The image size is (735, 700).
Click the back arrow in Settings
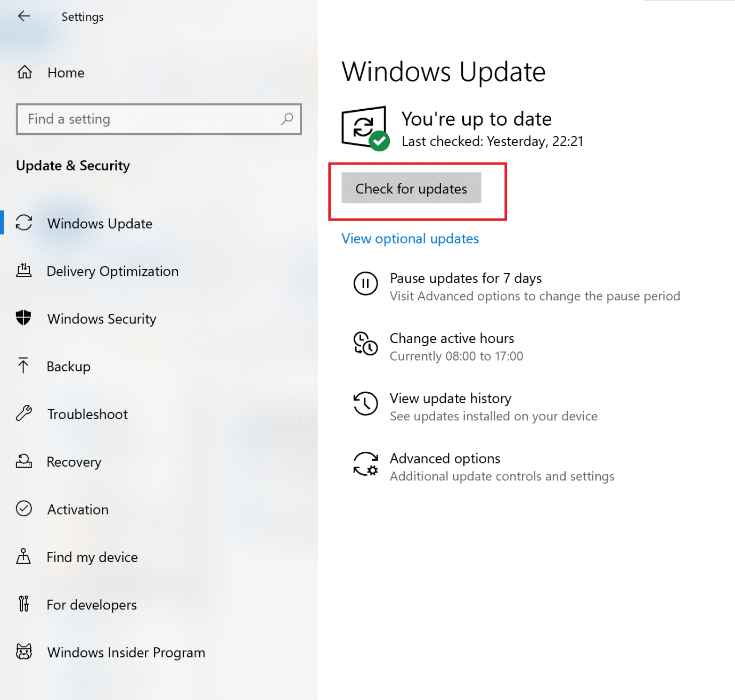(x=24, y=16)
